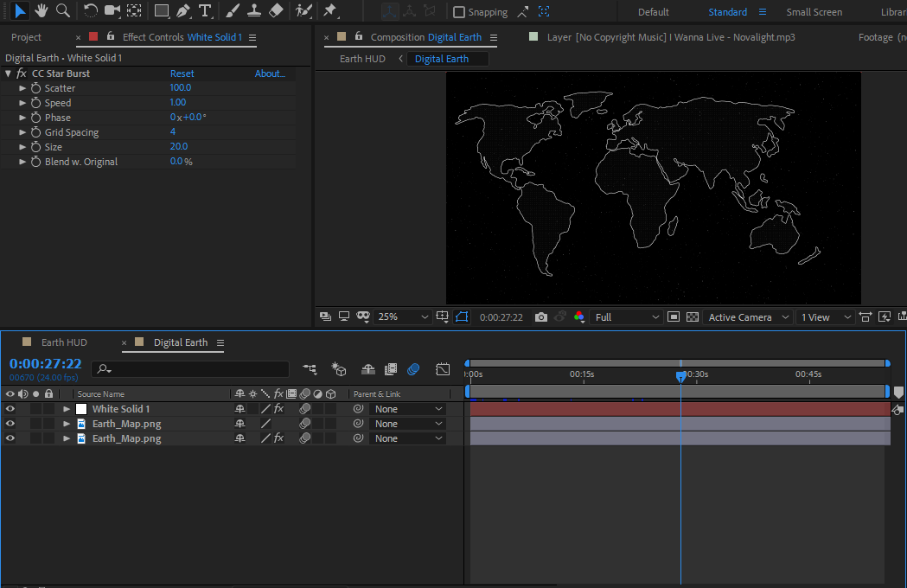
Task: Open the Full resolution dropdown
Action: tap(627, 317)
